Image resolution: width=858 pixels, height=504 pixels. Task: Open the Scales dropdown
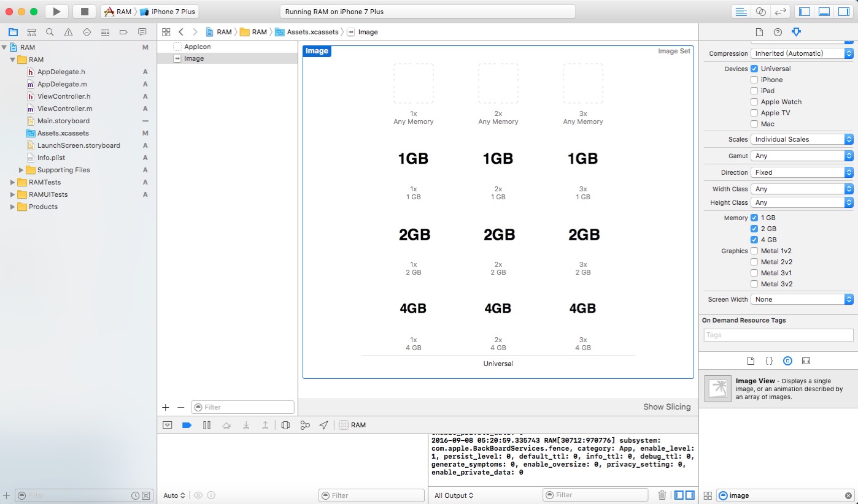[802, 139]
